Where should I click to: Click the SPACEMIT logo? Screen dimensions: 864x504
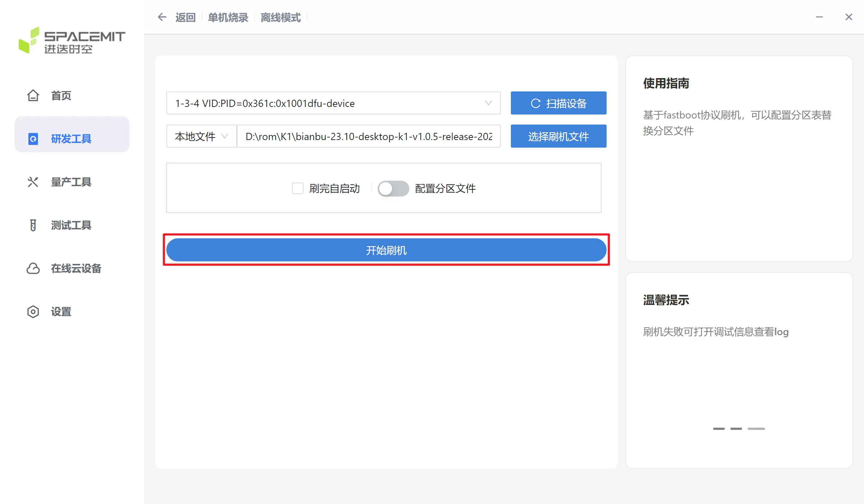click(72, 40)
